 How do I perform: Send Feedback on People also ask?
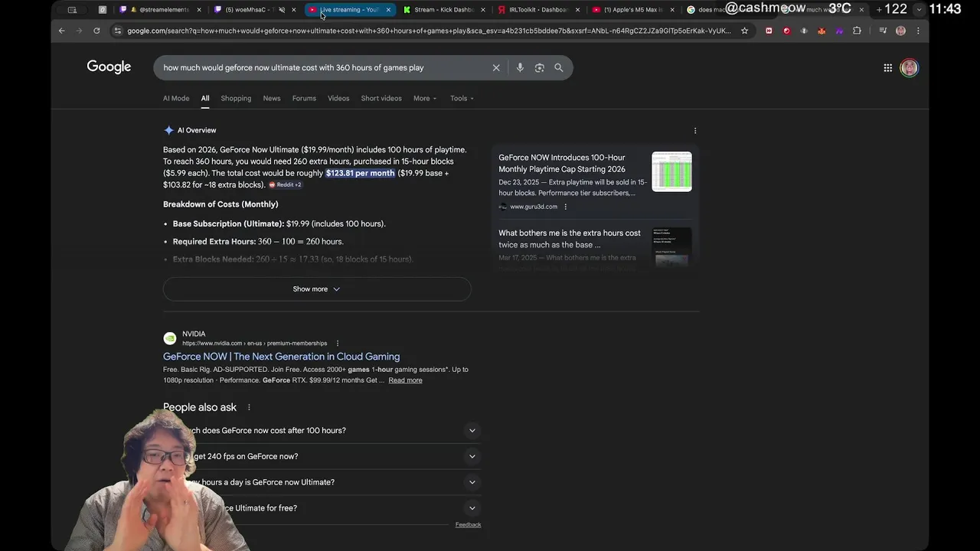pos(468,525)
